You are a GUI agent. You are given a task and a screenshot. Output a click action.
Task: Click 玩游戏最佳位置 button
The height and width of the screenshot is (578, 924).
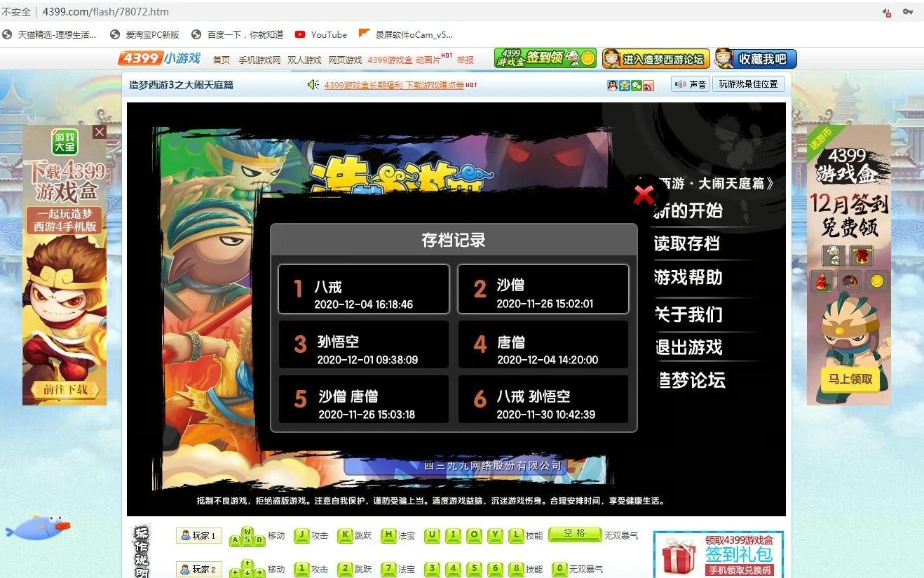[748, 84]
